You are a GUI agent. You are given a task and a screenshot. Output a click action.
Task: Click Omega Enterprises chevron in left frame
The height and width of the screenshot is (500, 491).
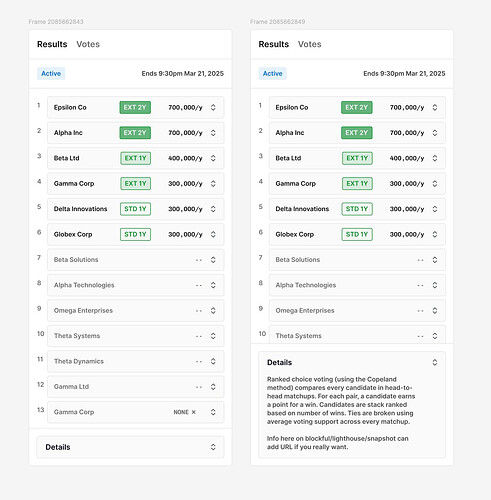click(x=213, y=310)
